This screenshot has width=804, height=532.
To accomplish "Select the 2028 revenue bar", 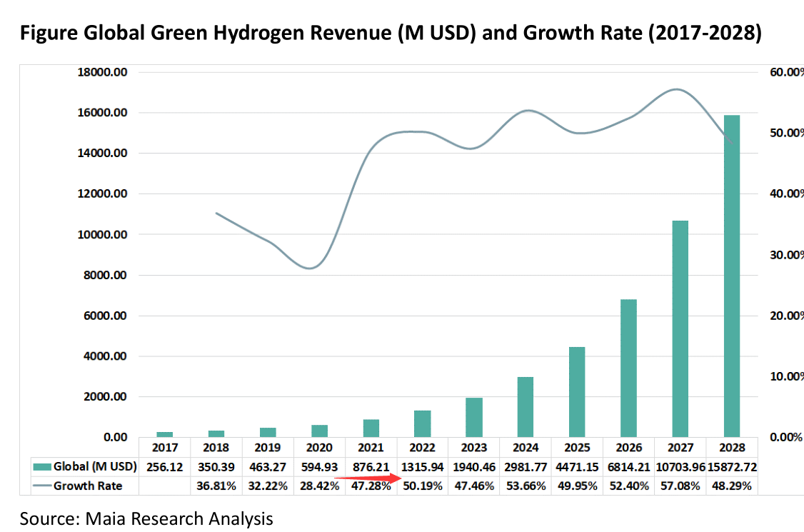I will click(733, 276).
